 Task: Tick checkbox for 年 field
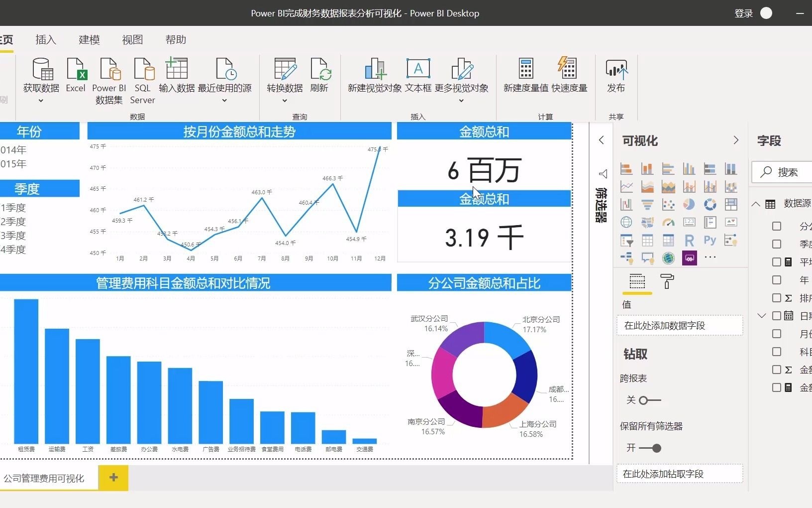(x=777, y=280)
